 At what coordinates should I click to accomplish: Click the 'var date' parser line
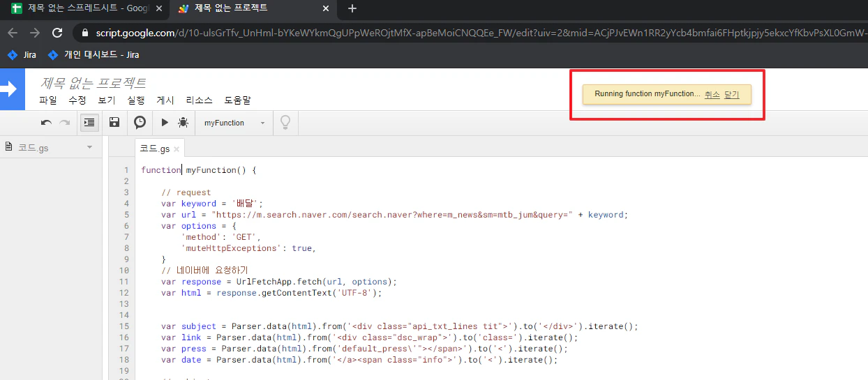pos(359,360)
